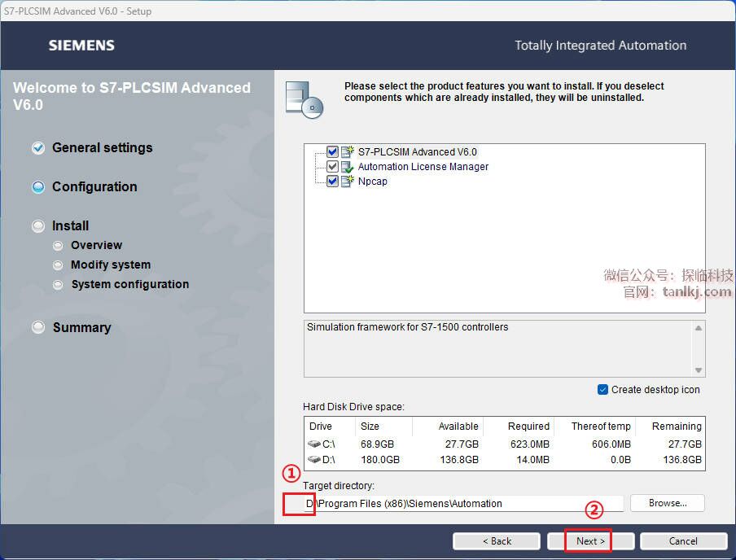
Task: Select the Install step in sidebar
Action: click(x=70, y=225)
